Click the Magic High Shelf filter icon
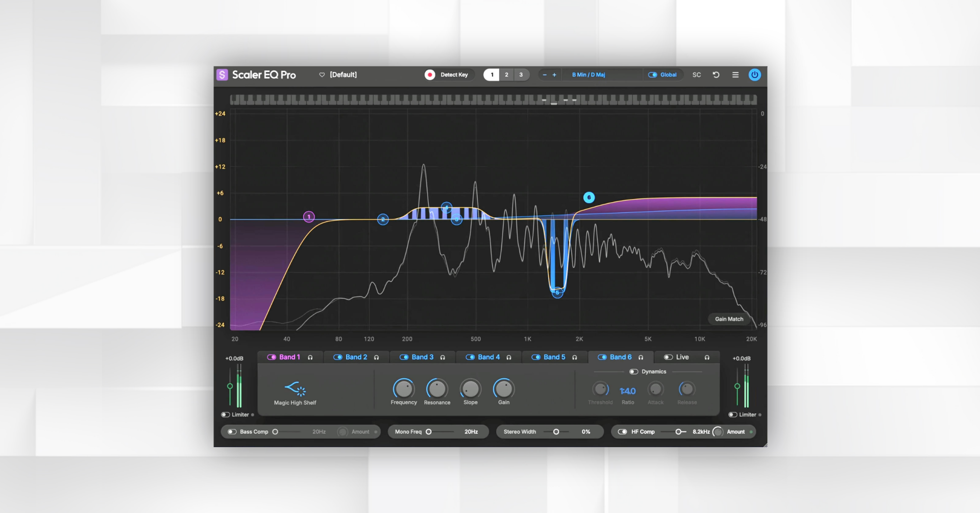 coord(295,389)
